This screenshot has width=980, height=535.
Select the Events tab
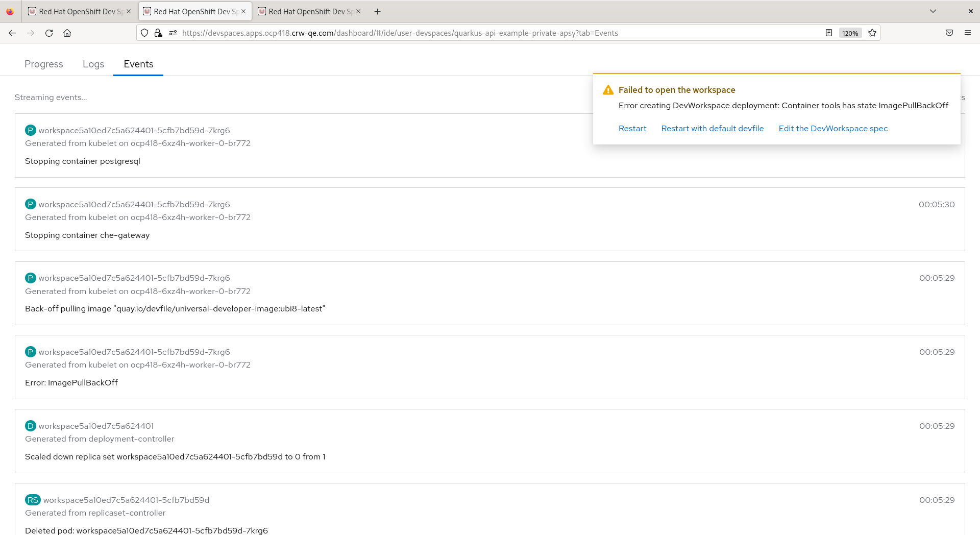pos(138,64)
